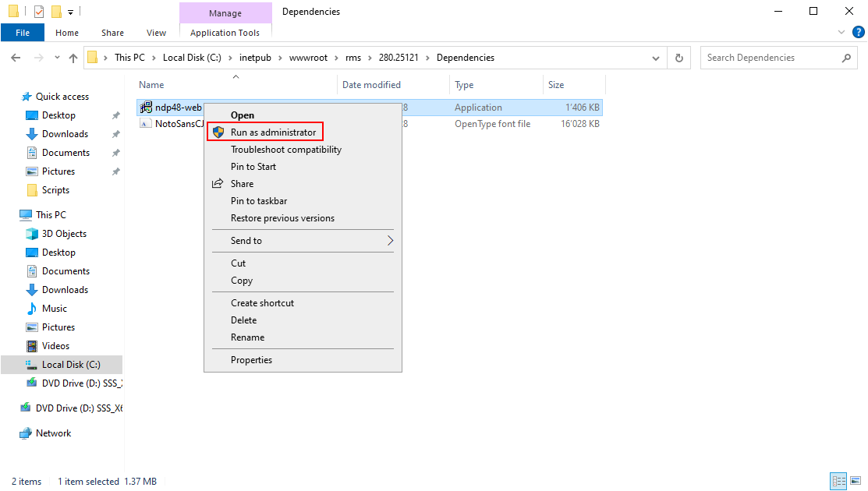This screenshot has width=868, height=491.
Task: Open the View ribbon tab
Action: pos(156,33)
